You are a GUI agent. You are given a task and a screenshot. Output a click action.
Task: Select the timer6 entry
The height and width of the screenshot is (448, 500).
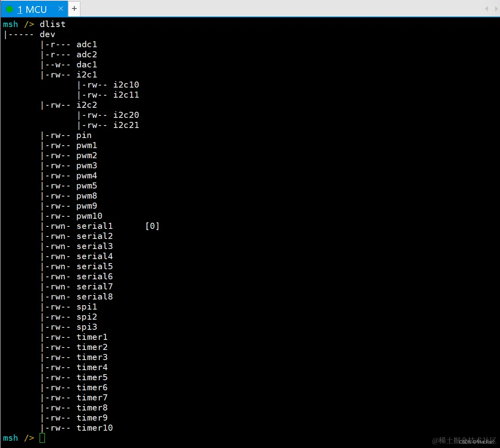pos(92,387)
